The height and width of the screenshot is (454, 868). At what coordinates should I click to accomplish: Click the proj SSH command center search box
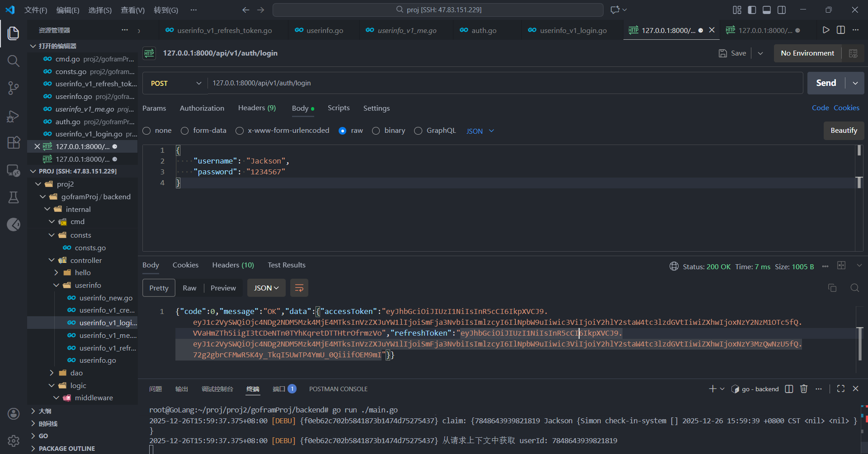click(x=438, y=10)
